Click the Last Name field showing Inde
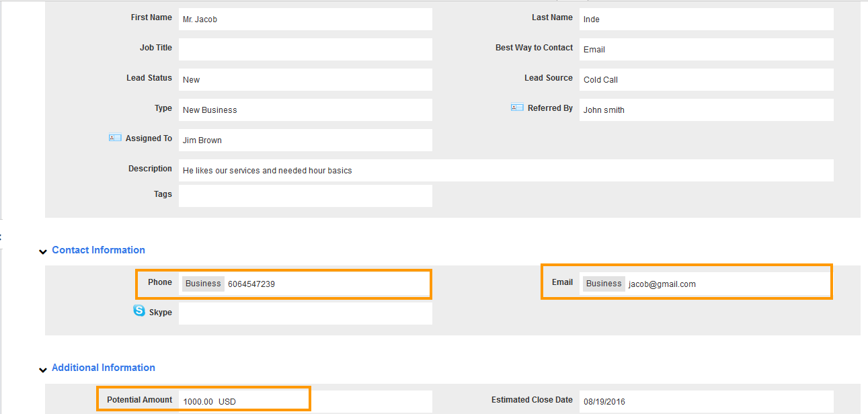Image resolution: width=868 pixels, height=414 pixels. [x=706, y=19]
